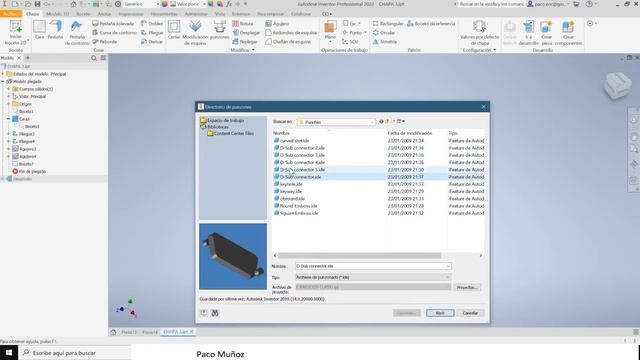640x360 pixels.
Task: Select the Square Emboss.ide file
Action: pos(296,213)
